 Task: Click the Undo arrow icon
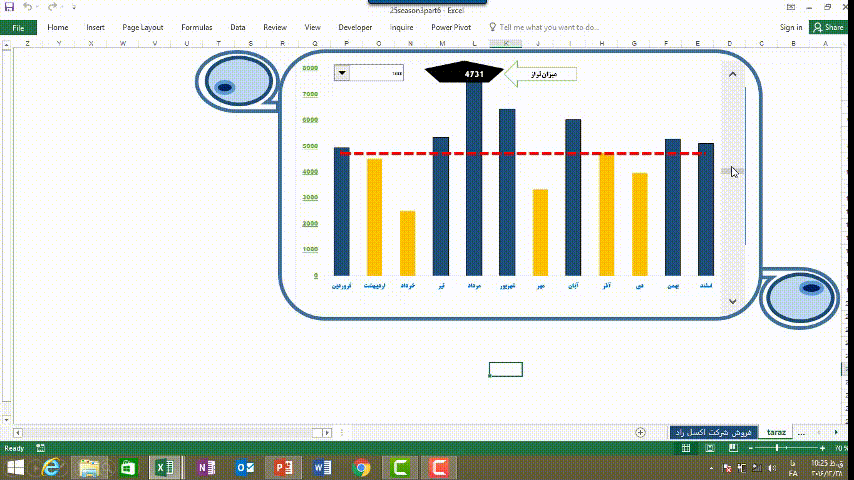click(x=26, y=7)
